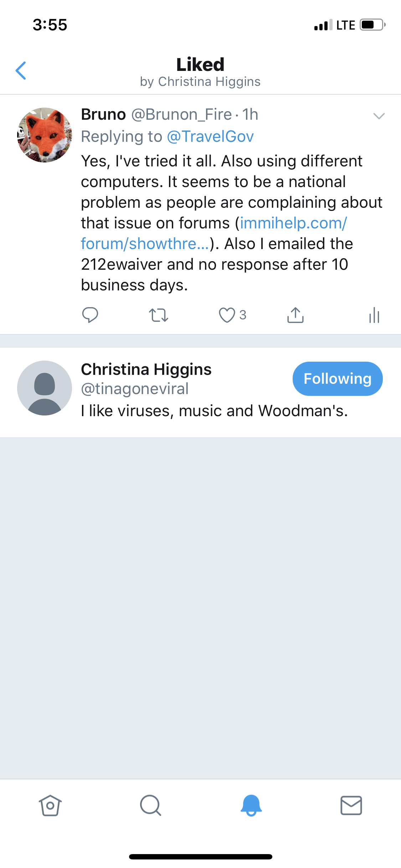401x868 pixels.
Task: Open Christina Higgins profile name
Action: pyautogui.click(x=146, y=369)
